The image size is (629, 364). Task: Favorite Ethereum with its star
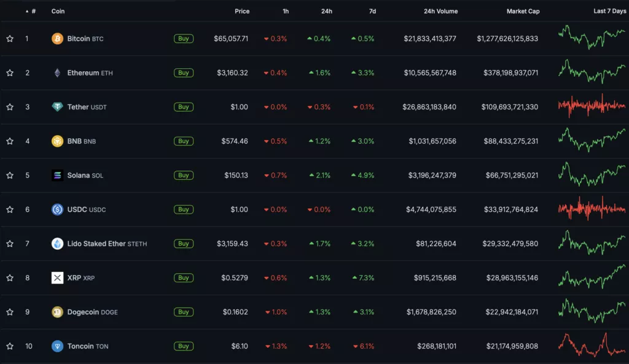pyautogui.click(x=10, y=72)
